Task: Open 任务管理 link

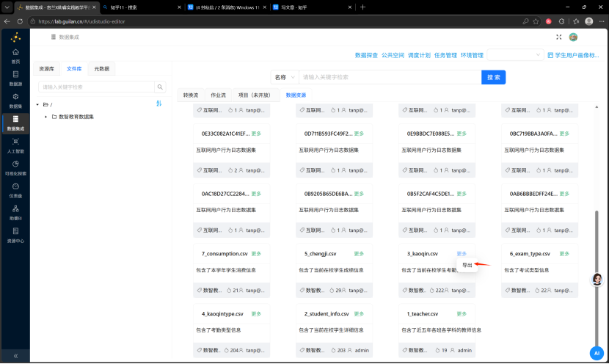Action: (445, 55)
